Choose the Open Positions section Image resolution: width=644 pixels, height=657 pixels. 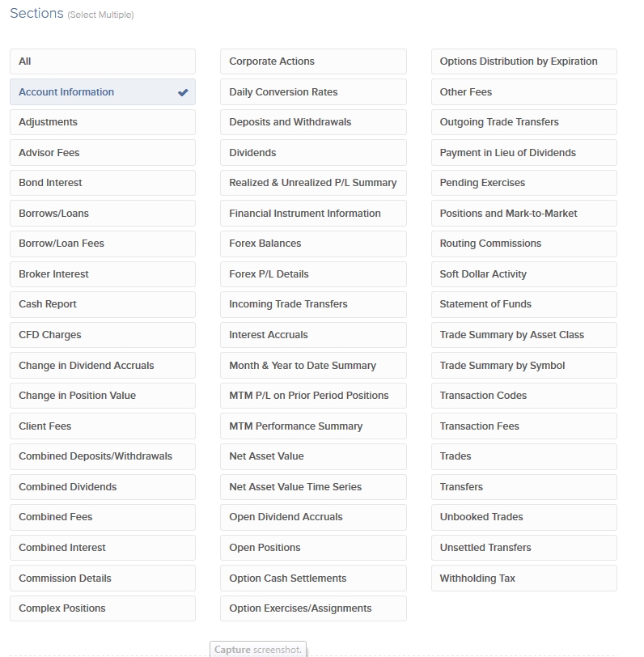click(312, 548)
